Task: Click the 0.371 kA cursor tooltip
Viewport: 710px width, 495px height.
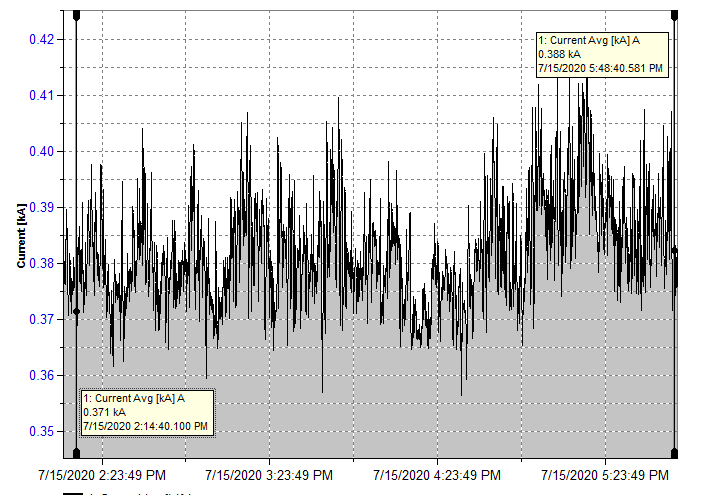Action: click(x=147, y=413)
